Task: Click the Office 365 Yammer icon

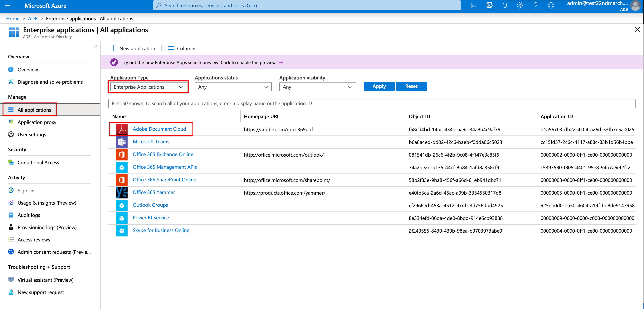Action: pyautogui.click(x=122, y=192)
